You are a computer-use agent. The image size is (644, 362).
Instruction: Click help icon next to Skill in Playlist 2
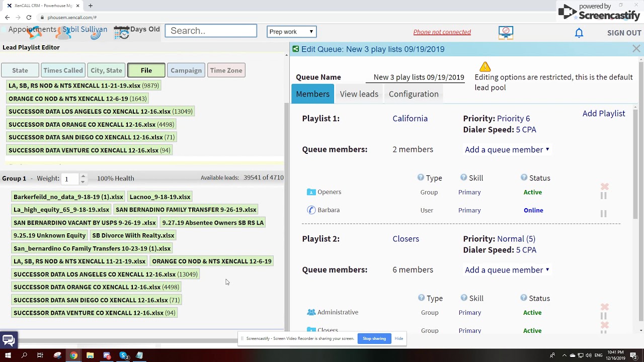coord(464,298)
